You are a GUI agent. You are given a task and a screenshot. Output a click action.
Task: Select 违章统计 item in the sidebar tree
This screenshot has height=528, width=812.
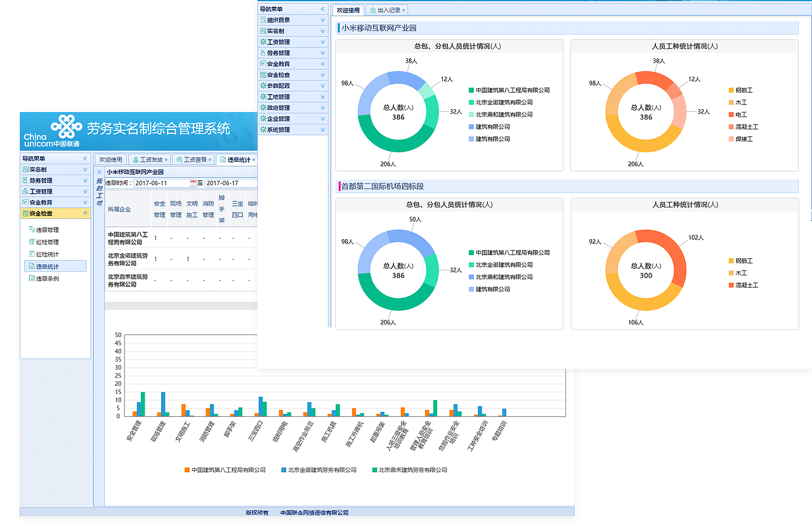click(x=55, y=267)
